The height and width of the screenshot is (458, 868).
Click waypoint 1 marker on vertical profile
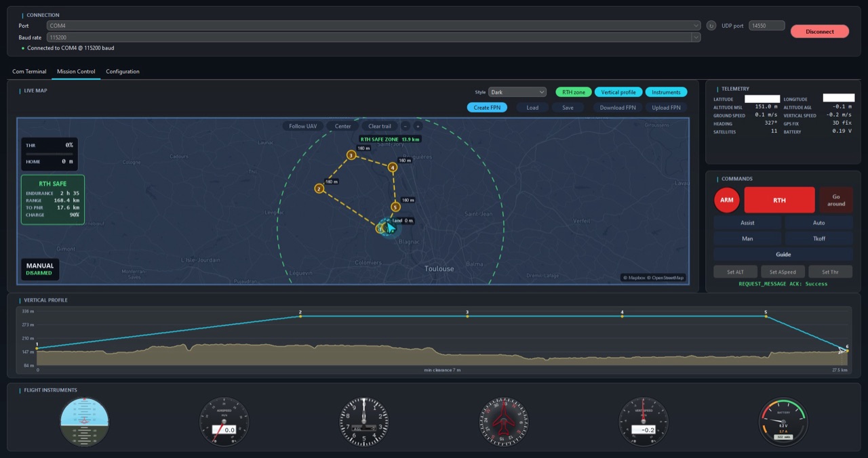[x=37, y=348]
